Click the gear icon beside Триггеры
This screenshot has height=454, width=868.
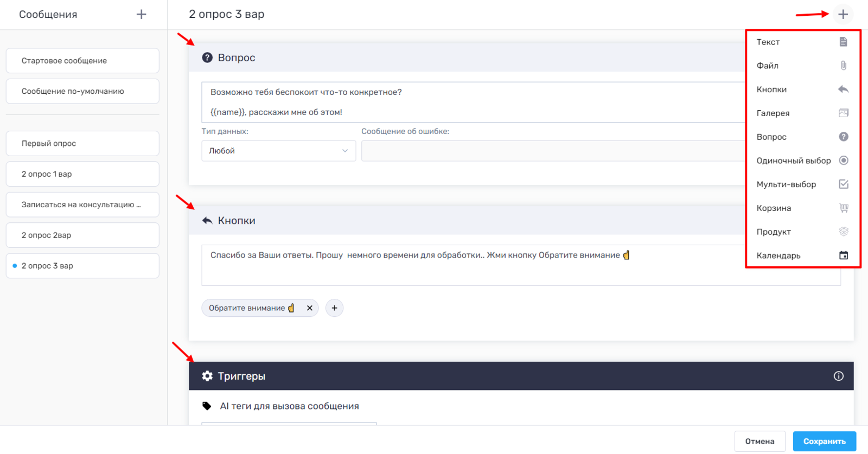point(207,376)
